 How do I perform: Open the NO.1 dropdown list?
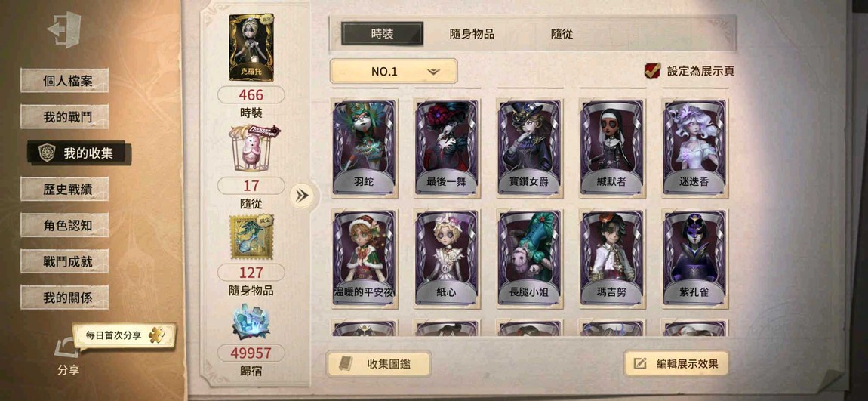[x=393, y=71]
